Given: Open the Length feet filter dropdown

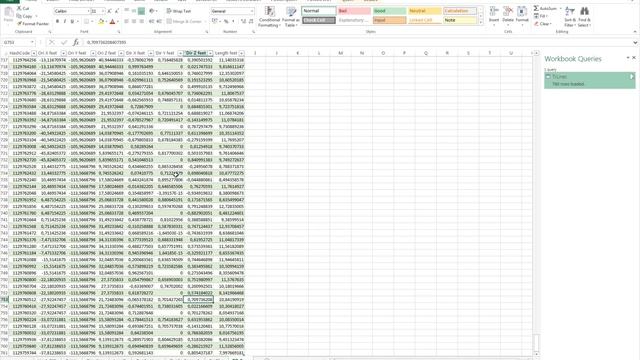Looking at the screenshot, I should pyautogui.click(x=242, y=53).
